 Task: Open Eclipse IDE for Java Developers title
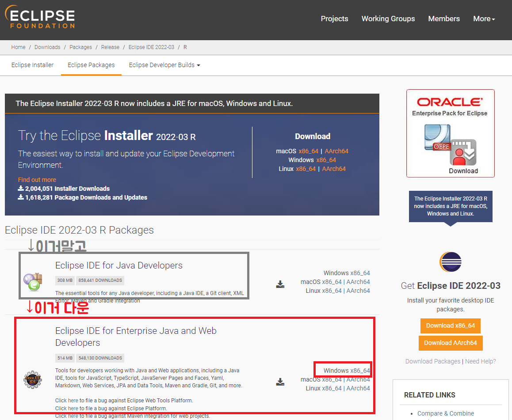(119, 265)
